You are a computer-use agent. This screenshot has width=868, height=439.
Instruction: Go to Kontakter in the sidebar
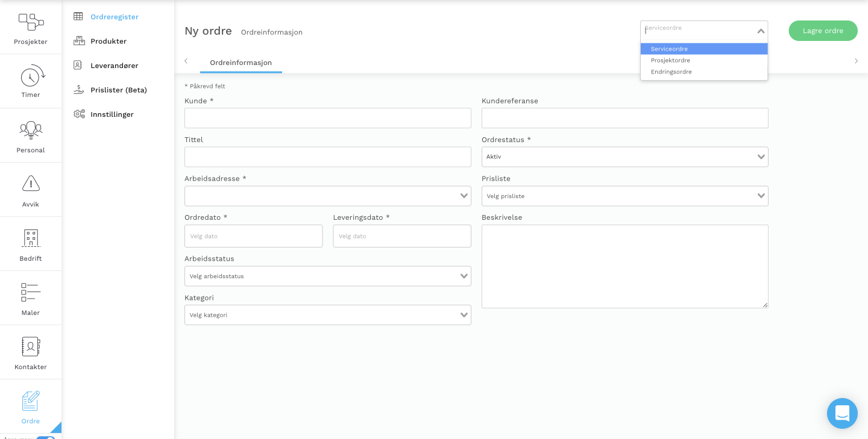pos(31,353)
